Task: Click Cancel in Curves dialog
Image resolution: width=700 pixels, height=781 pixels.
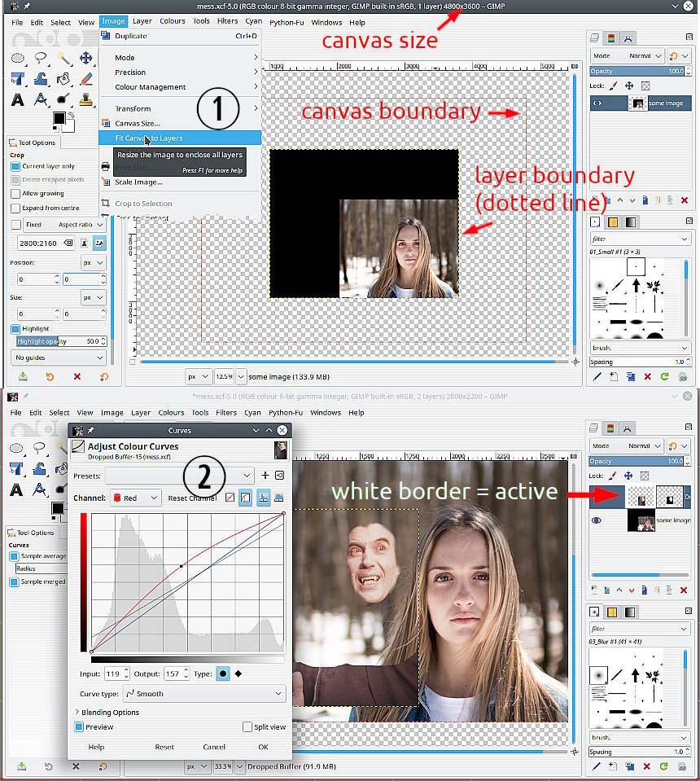Action: pos(214,747)
